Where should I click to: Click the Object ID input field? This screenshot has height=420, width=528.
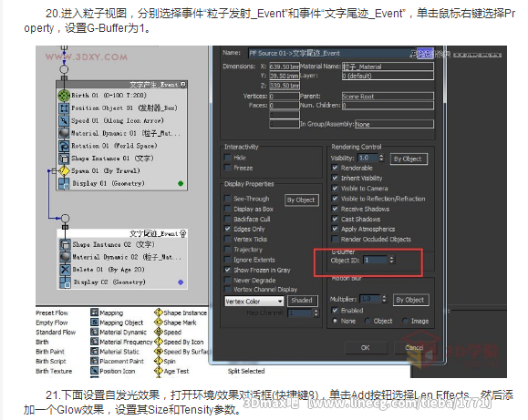375,260
